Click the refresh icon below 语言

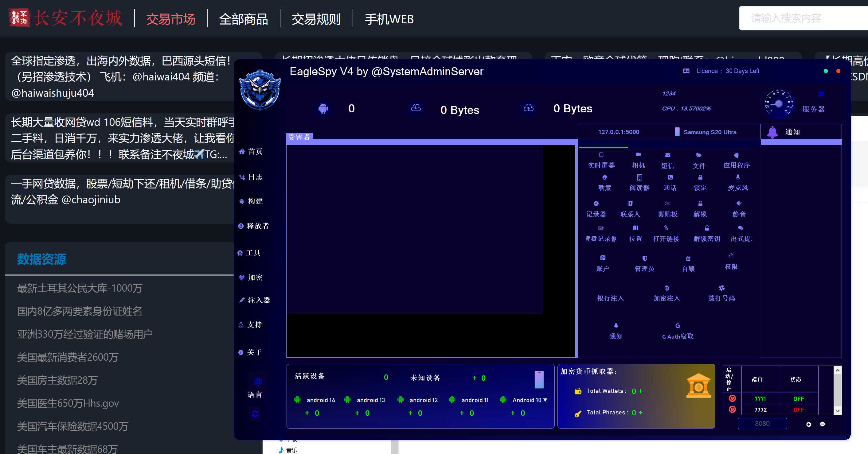point(255,413)
